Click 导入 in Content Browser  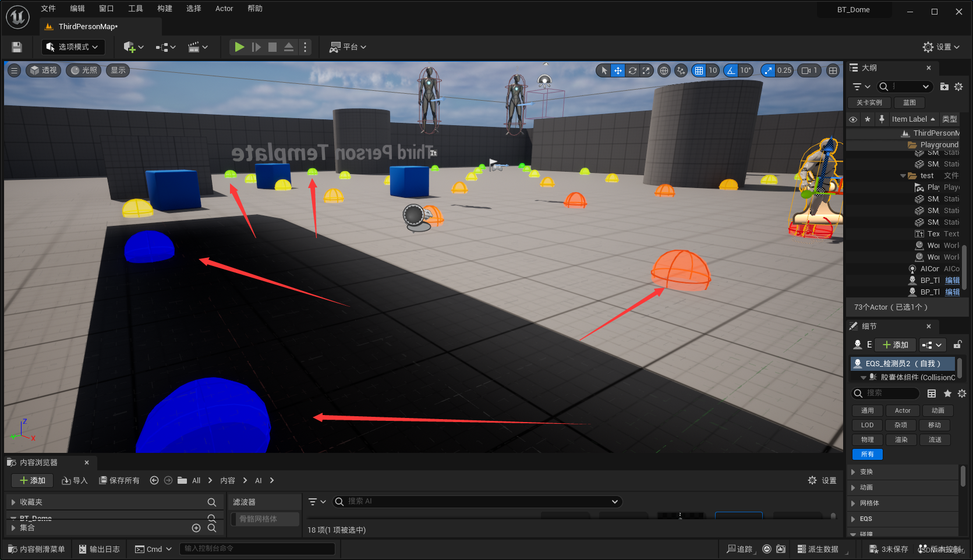75,480
